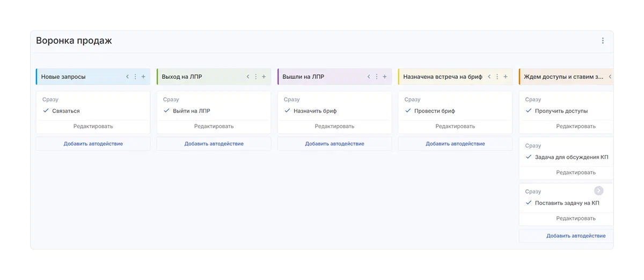Open three-dot menu of Новые запросы column
This screenshot has width=644, height=280.
tap(135, 77)
